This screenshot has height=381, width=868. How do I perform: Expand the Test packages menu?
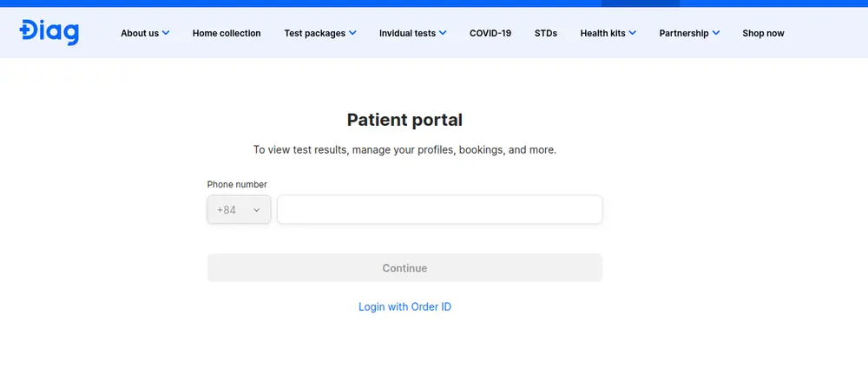[315, 33]
